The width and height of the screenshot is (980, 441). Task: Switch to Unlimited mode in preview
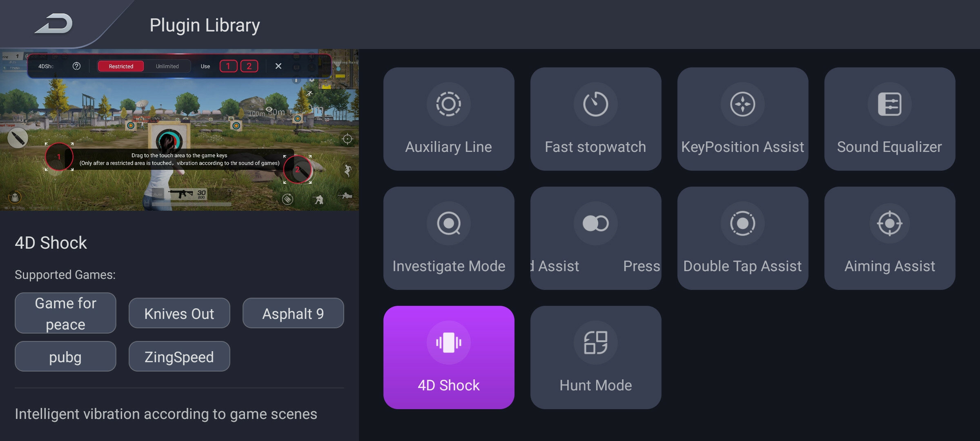(167, 66)
